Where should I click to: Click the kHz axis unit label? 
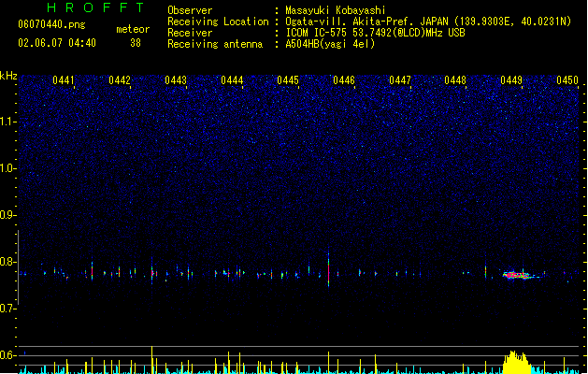(8, 76)
